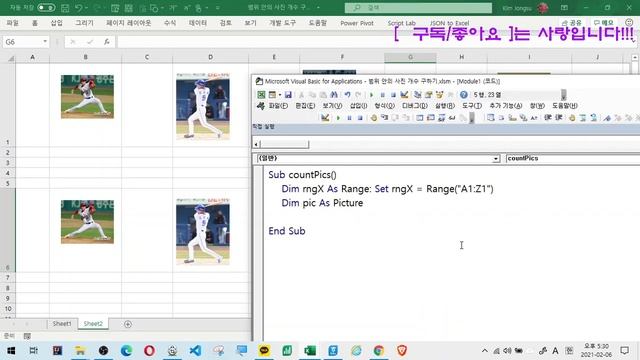Add a new sheet with plus button
The image size is (640, 360).
[x=128, y=324]
